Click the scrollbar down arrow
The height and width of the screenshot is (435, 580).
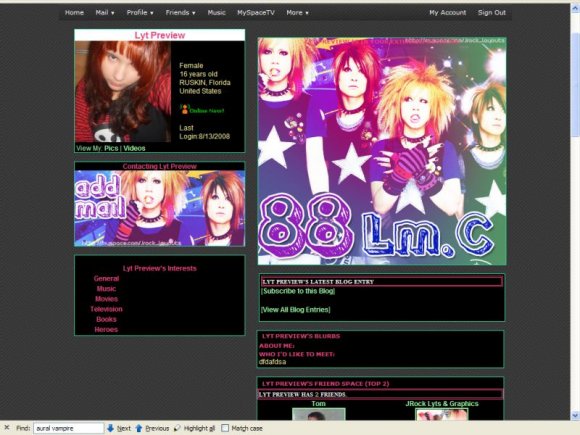pyautogui.click(x=575, y=415)
